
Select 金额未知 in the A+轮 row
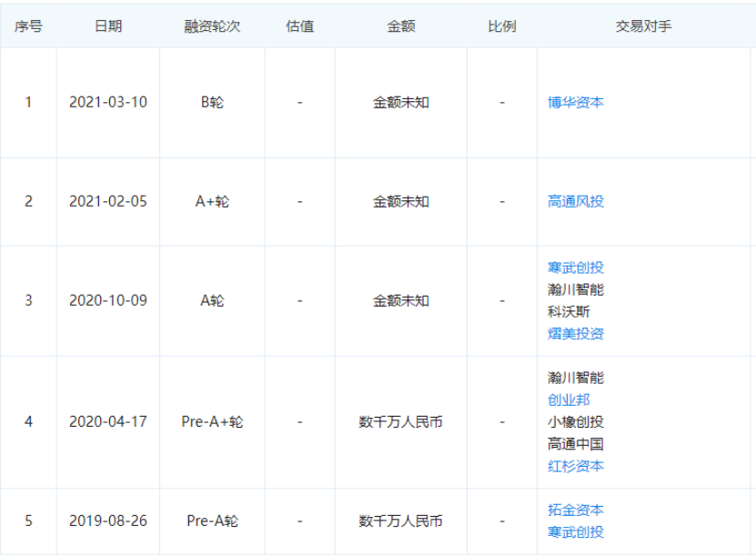point(400,201)
